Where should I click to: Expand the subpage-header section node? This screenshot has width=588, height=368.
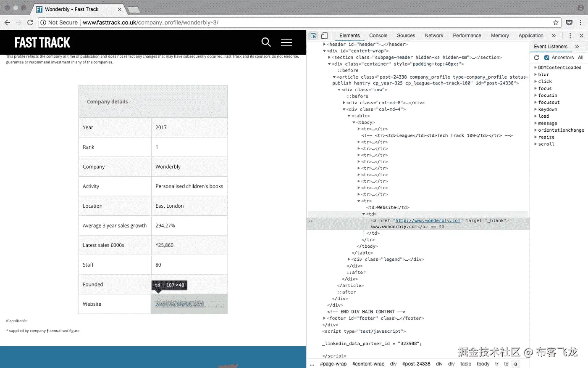point(329,57)
